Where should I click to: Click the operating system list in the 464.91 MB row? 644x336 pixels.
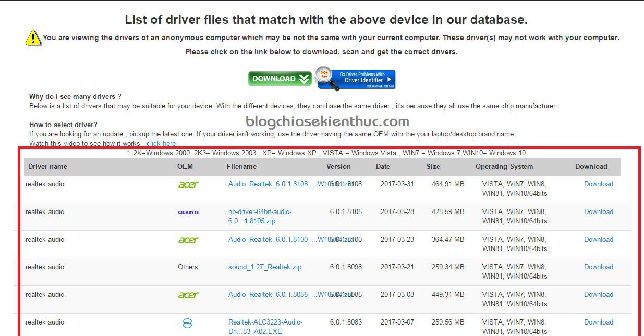tap(515, 189)
